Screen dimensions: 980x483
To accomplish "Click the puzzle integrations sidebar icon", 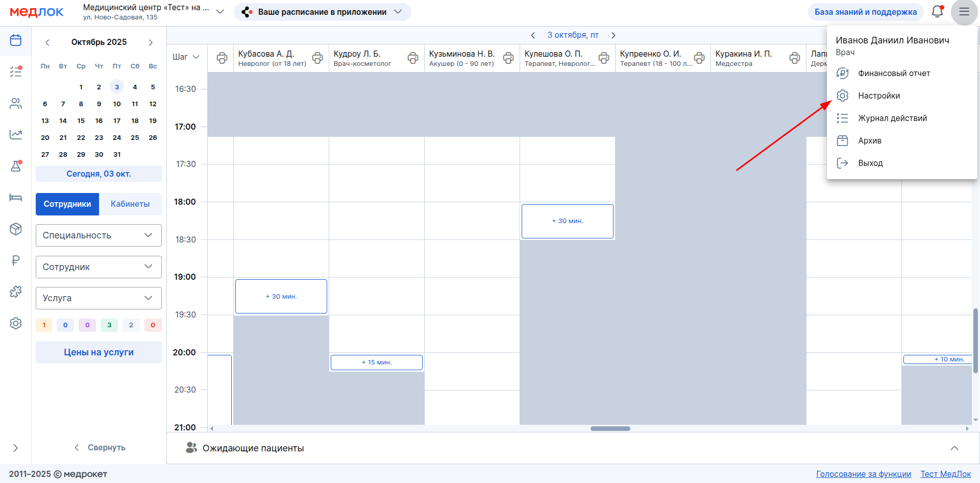I will tap(16, 292).
